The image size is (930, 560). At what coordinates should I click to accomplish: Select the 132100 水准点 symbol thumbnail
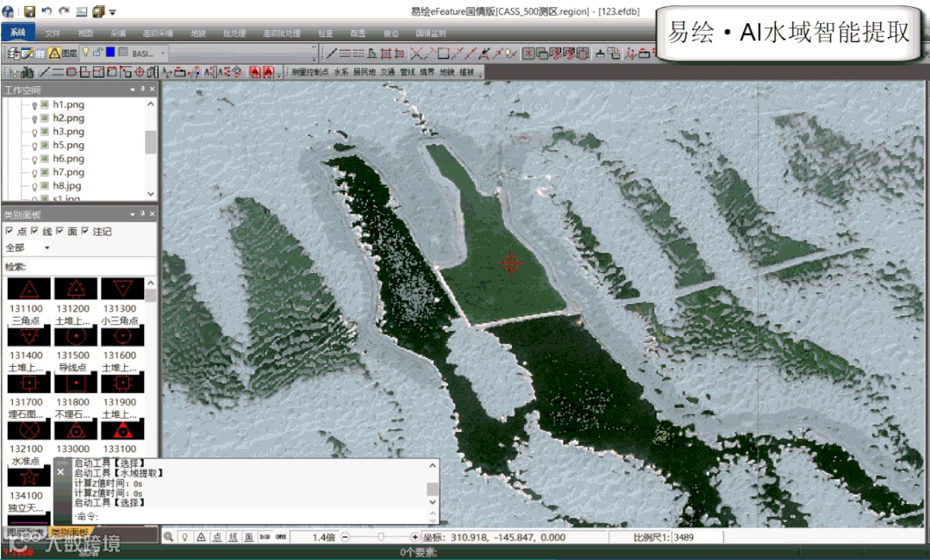click(x=28, y=430)
